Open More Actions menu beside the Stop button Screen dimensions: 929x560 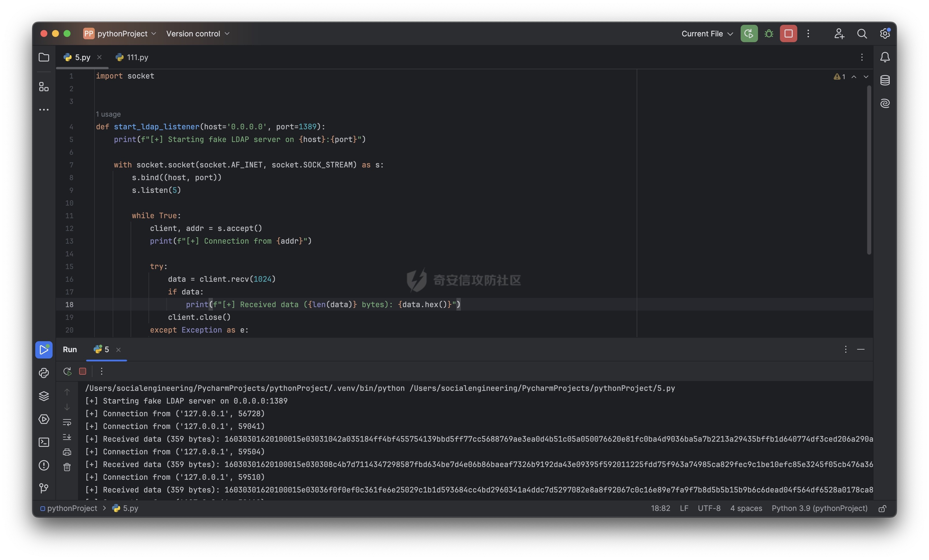pos(808,33)
